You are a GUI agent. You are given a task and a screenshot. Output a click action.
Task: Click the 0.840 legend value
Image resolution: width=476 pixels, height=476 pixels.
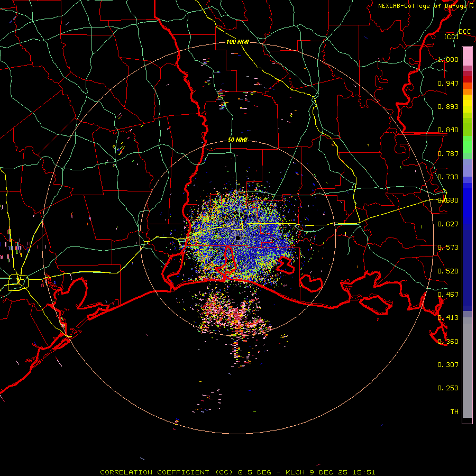coord(448,130)
